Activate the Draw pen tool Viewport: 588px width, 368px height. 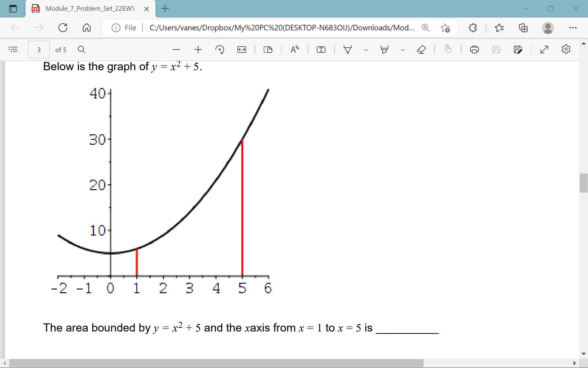click(x=348, y=49)
